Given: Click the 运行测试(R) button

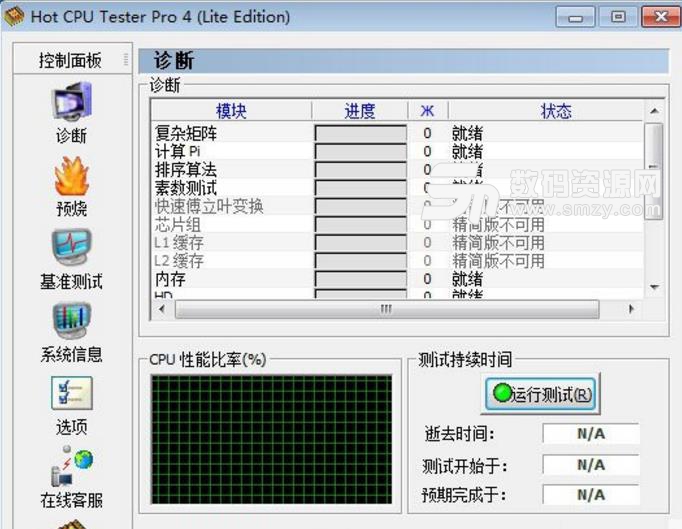Looking at the screenshot, I should 541,394.
